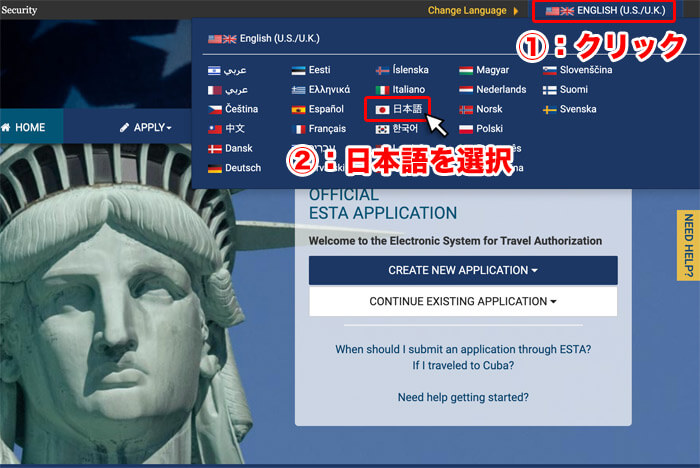Screen dimensions: 700x468
Task: Click the Korean flag icon beside 한국어
Action: pyautogui.click(x=382, y=129)
